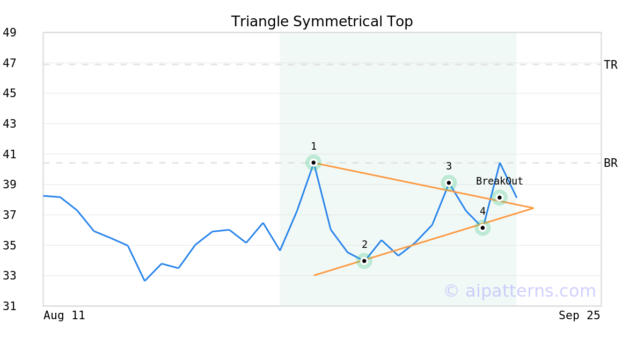Viewport: 644px width, 338px height.
Task: Click pivot point marker 4
Action: click(x=482, y=228)
